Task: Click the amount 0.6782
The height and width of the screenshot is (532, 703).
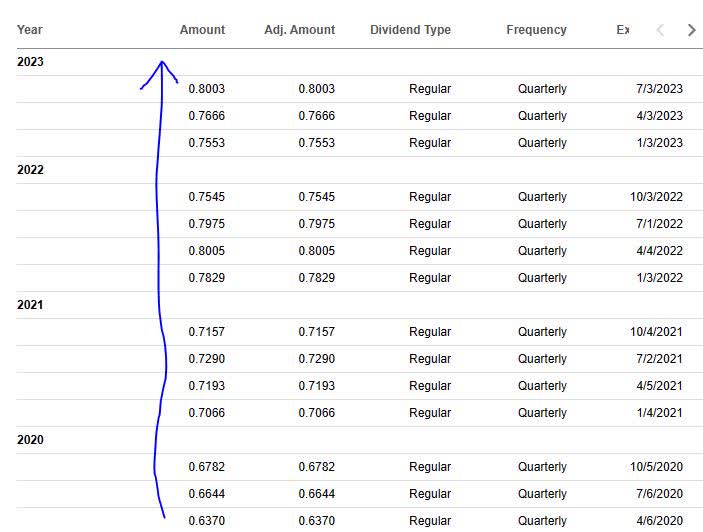Action: pos(207,467)
